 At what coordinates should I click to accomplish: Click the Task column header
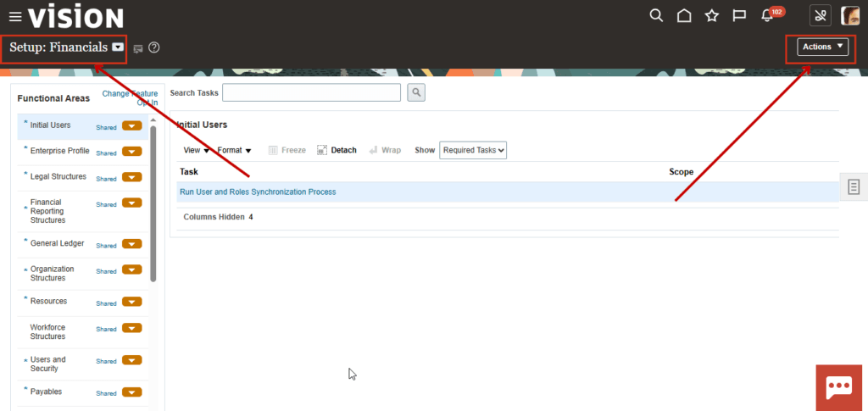click(x=189, y=172)
